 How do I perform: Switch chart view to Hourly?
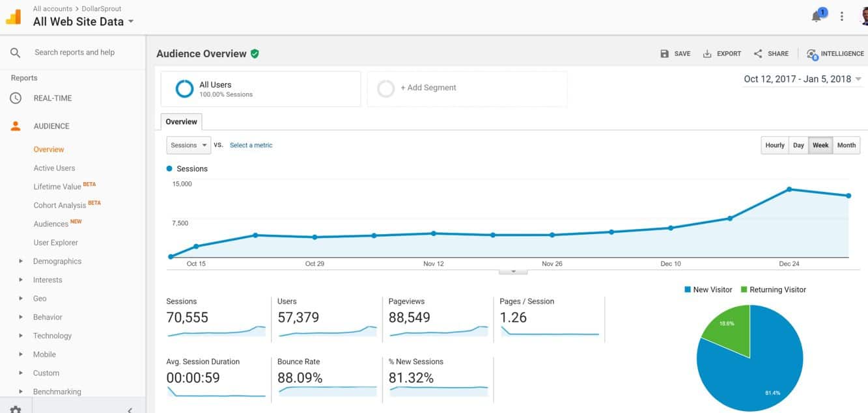pos(774,145)
